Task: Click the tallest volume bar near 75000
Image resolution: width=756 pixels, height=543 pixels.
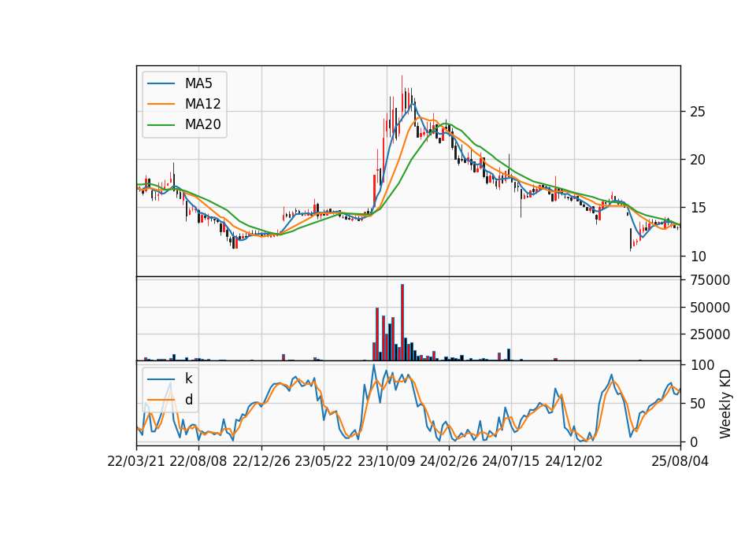Action: click(x=402, y=323)
